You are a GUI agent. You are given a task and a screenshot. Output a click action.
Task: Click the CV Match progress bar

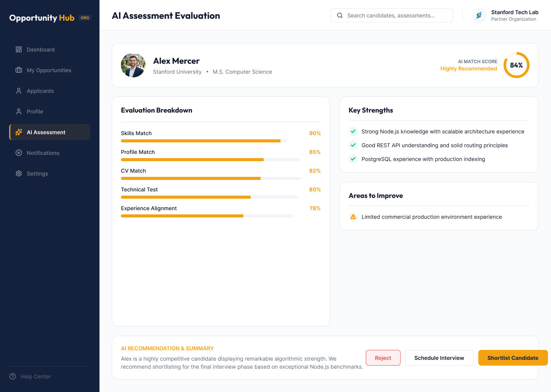[x=211, y=178]
